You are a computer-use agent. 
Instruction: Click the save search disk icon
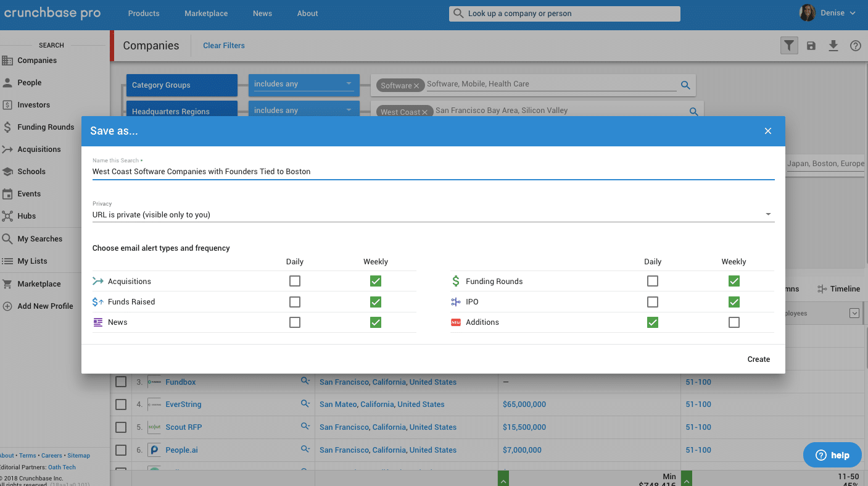click(811, 45)
